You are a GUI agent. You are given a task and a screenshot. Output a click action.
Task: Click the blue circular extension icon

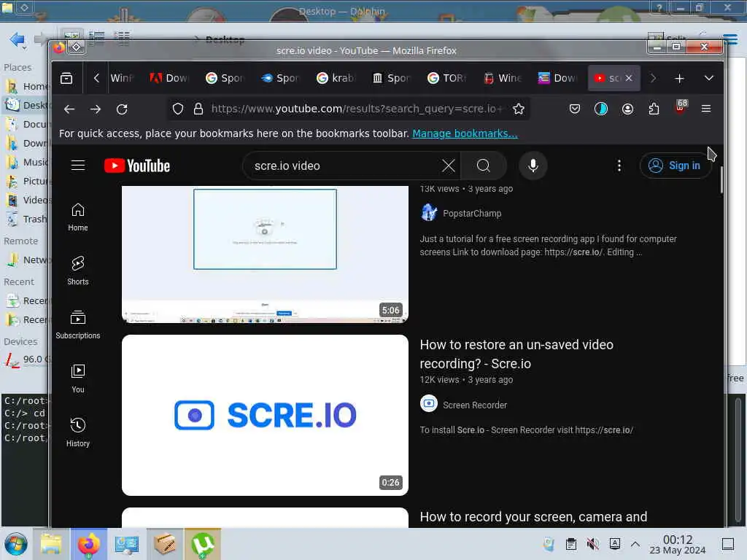coord(601,109)
